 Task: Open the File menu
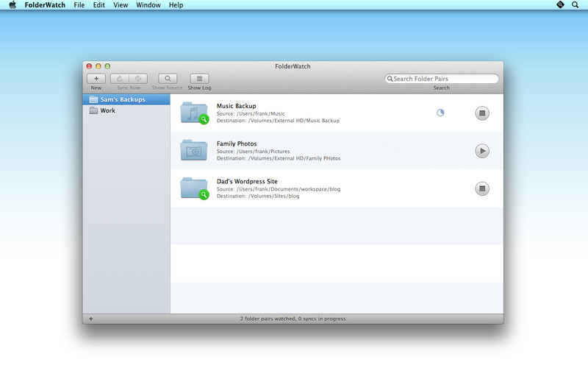tap(79, 5)
